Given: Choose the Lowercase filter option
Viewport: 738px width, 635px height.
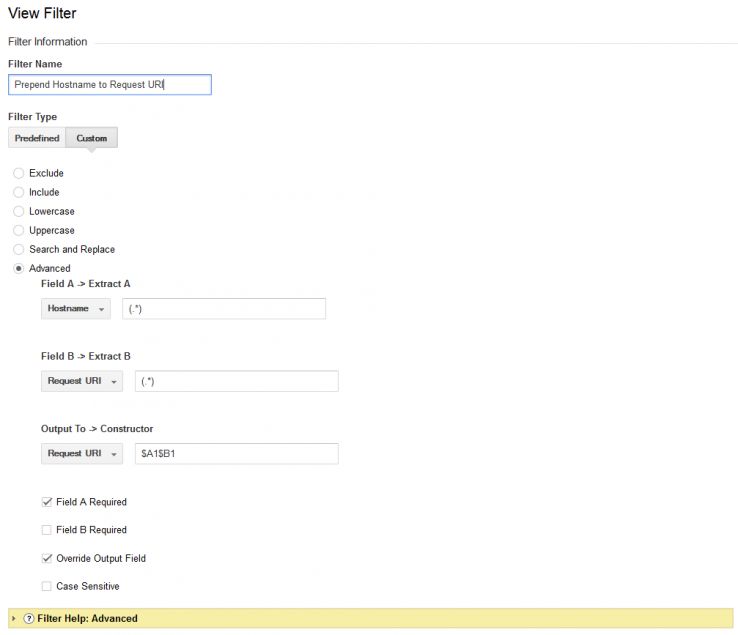Looking at the screenshot, I should coord(18,211).
